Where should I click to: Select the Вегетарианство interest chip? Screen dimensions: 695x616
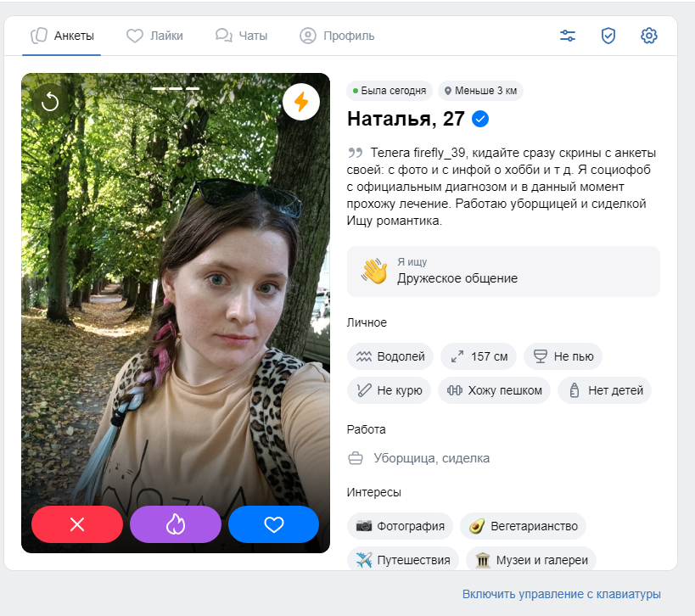(523, 526)
